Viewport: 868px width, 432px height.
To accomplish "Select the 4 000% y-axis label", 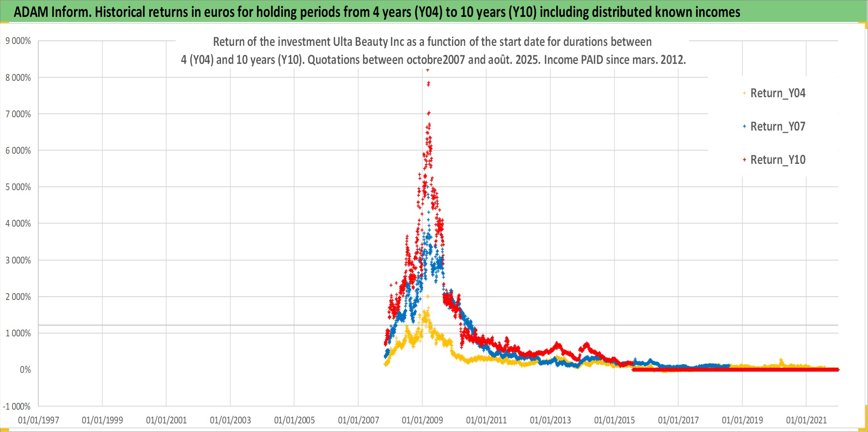I will tap(18, 223).
